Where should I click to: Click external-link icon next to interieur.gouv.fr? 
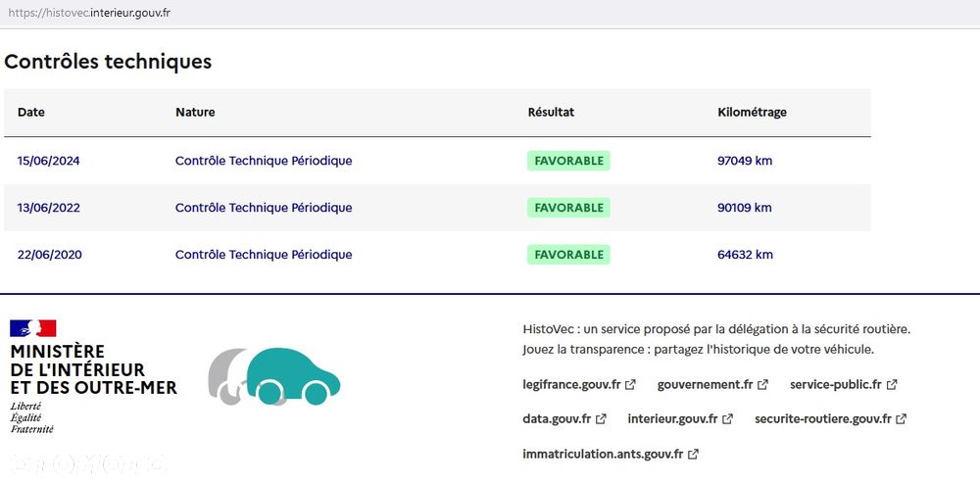(x=728, y=419)
